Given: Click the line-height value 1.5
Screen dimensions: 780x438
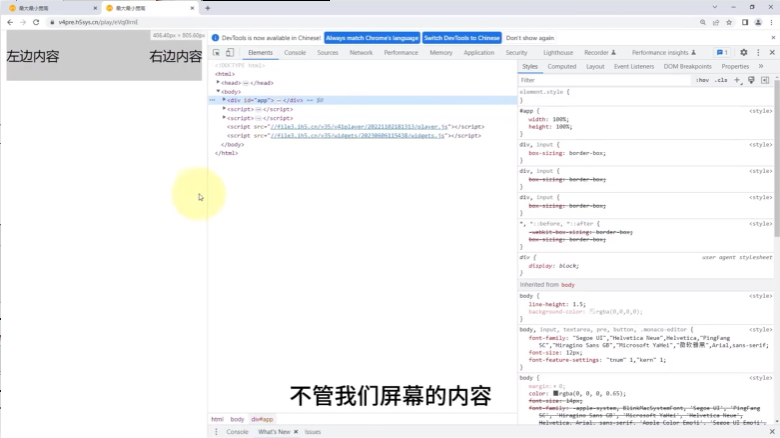Looking at the screenshot, I should tap(577, 304).
